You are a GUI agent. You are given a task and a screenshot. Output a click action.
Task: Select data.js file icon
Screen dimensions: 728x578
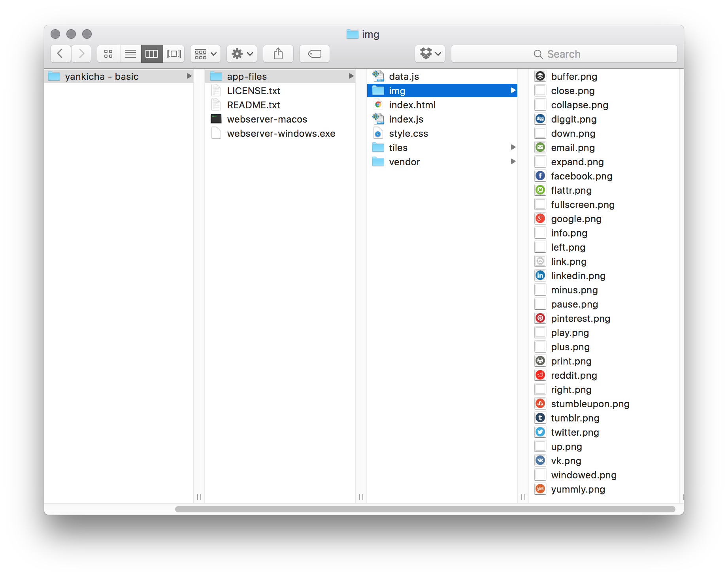pyautogui.click(x=378, y=76)
